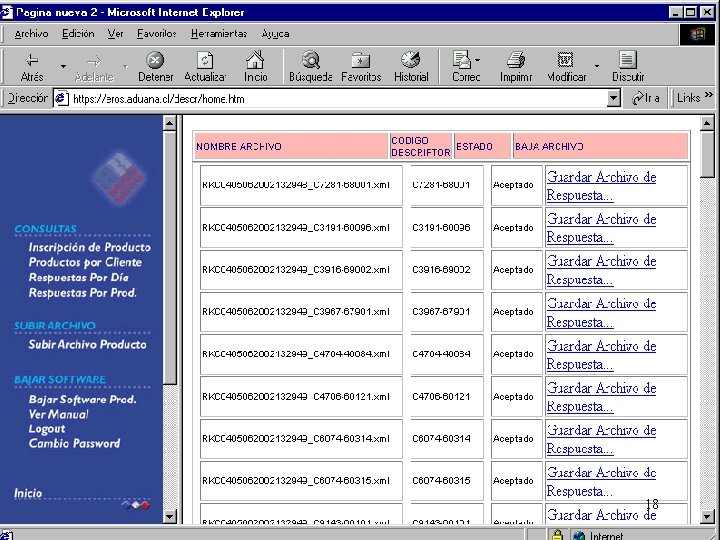Click Guardar Archivo link for C3191-60096
Viewport: 720px width, 540px height.
(601, 228)
